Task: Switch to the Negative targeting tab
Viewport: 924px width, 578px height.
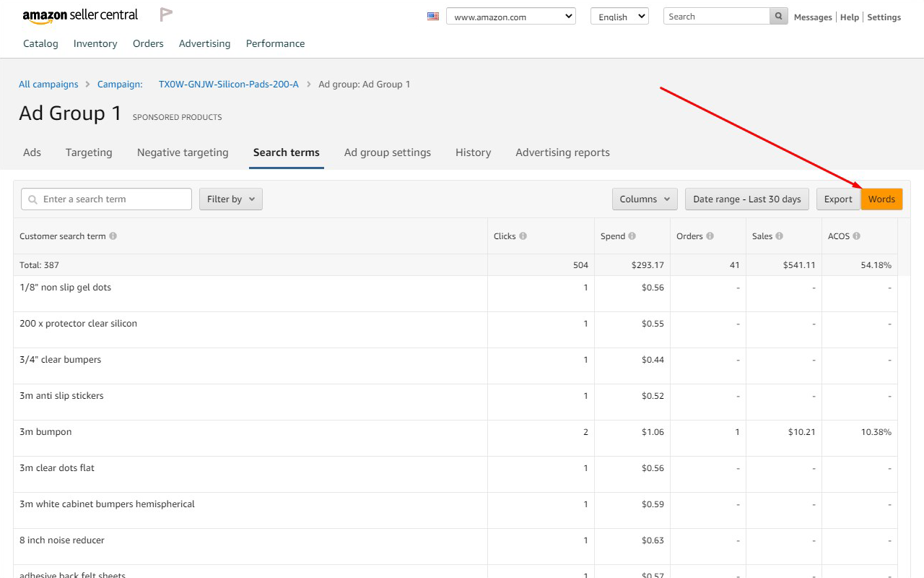Action: click(183, 152)
